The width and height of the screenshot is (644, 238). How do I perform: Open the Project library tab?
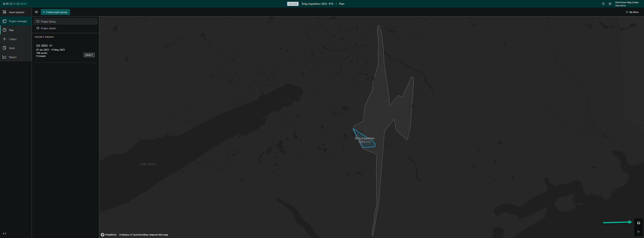(x=48, y=22)
